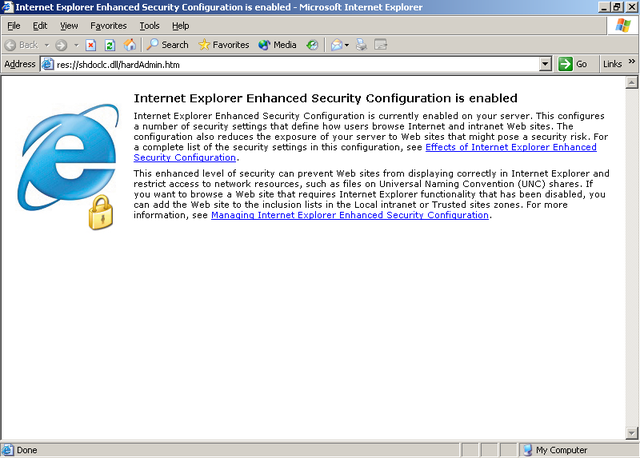Click the Windows flag logo
Screen dimensions: 640x458
(623, 25)
